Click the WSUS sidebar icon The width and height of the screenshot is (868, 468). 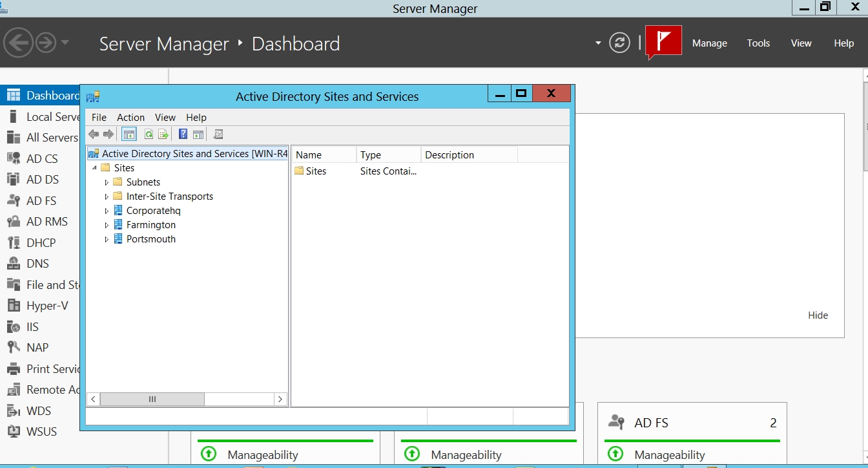tap(13, 432)
